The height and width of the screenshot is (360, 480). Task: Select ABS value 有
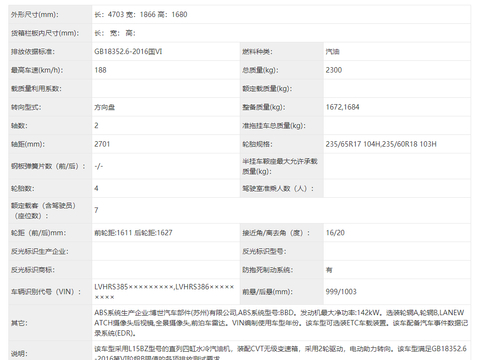coord(329,270)
